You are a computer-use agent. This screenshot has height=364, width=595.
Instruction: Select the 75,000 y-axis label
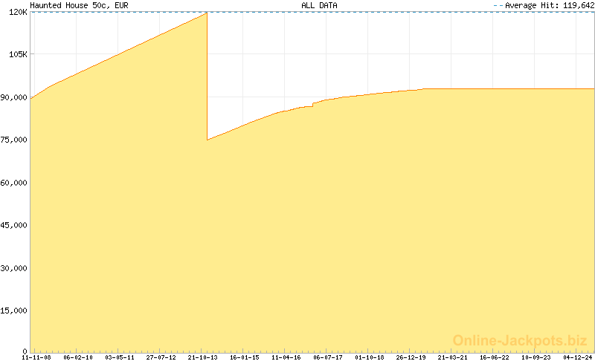click(14, 140)
